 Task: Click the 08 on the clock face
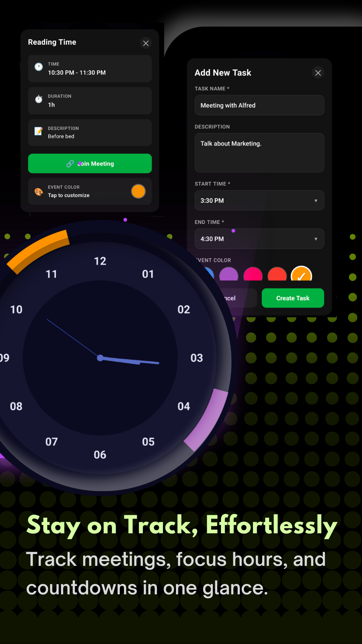point(16,407)
